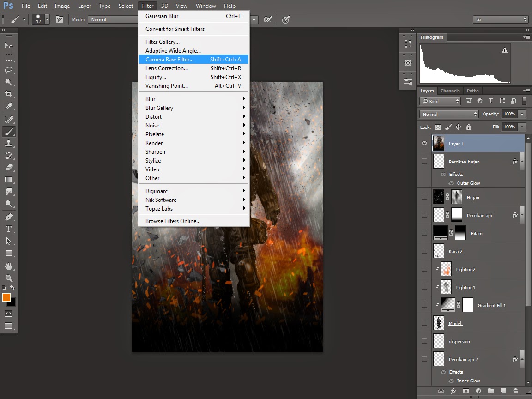
Task: Select the Clone Stamp tool
Action: click(9, 144)
